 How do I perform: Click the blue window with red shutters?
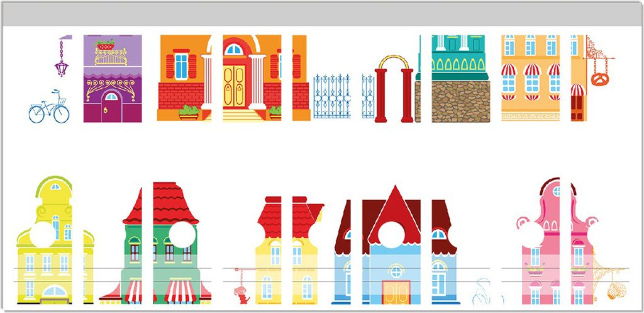(x=181, y=65)
